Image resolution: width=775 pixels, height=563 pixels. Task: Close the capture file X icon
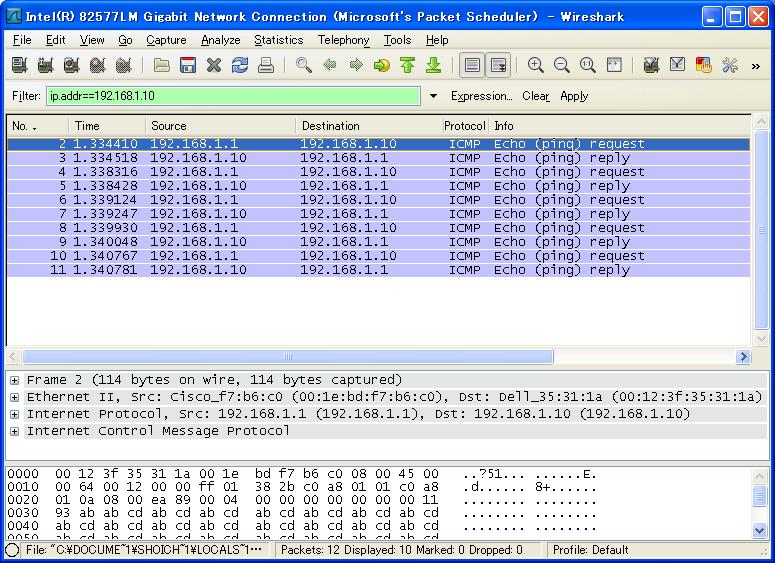214,65
